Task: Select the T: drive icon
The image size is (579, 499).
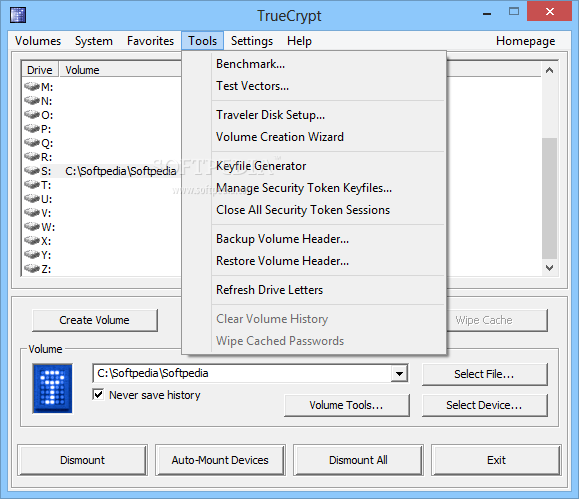Action: 32,185
